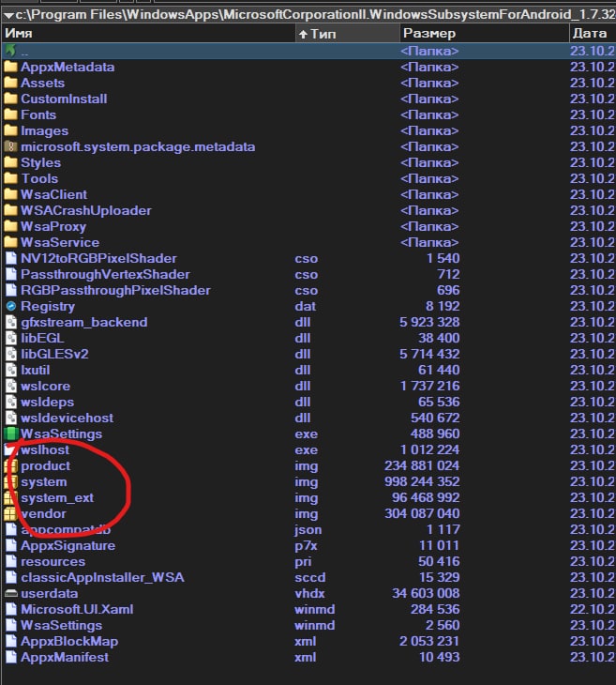Sort by the Размер column header

pyautogui.click(x=484, y=33)
